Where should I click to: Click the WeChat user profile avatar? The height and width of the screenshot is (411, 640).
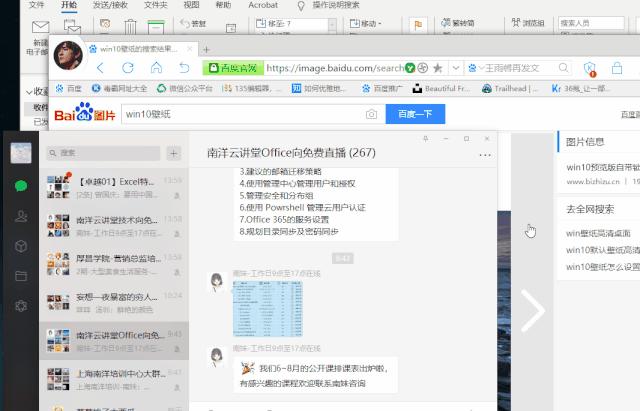(21, 153)
